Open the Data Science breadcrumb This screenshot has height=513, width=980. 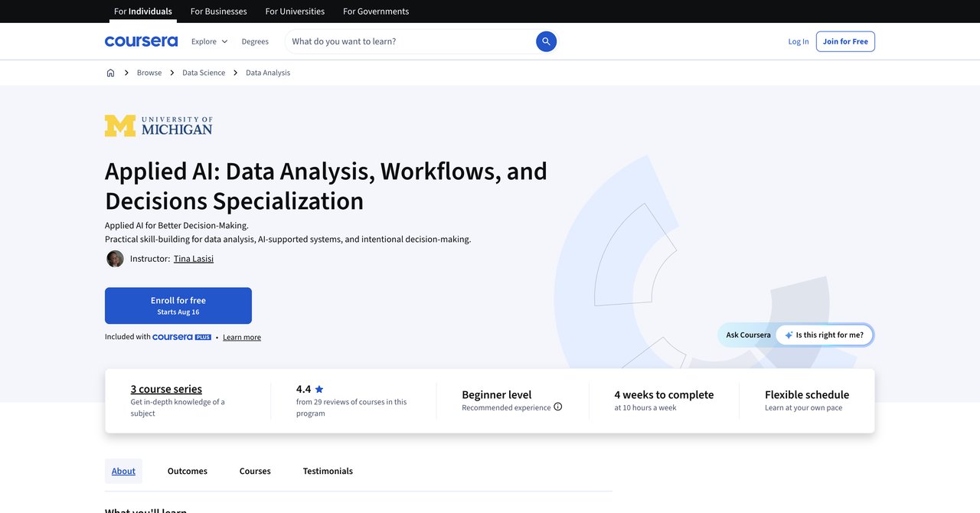tap(204, 73)
